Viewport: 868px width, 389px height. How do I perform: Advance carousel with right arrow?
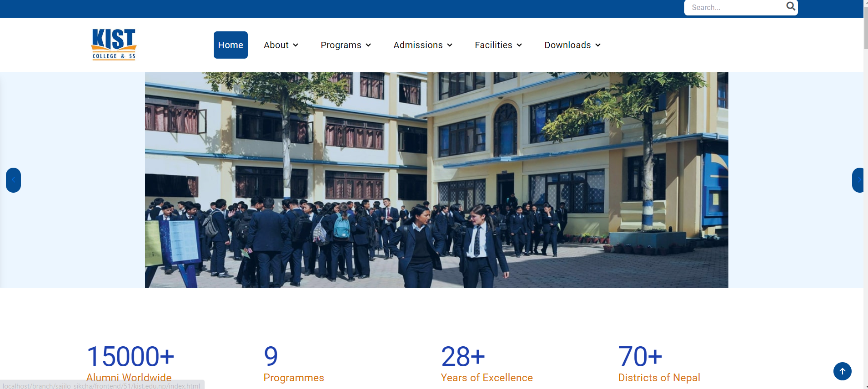pyautogui.click(x=858, y=180)
